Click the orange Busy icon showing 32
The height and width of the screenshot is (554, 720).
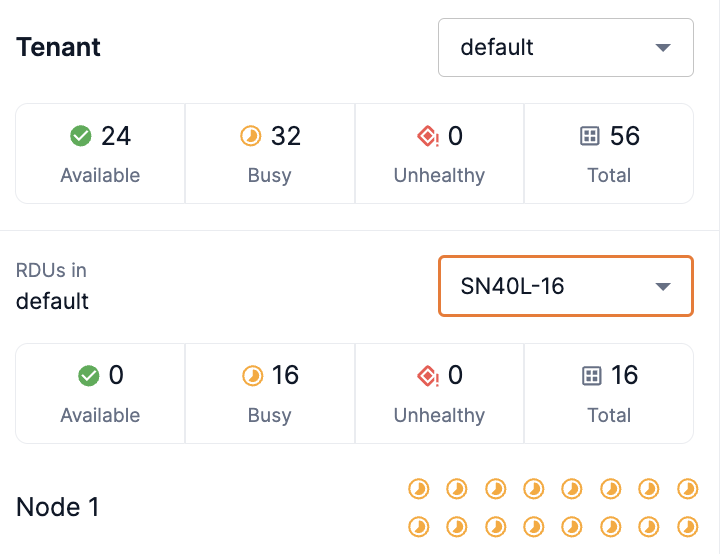[251, 135]
